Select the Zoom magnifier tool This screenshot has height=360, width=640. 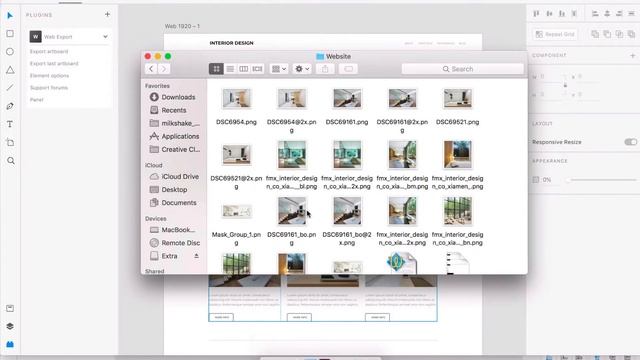point(11,161)
